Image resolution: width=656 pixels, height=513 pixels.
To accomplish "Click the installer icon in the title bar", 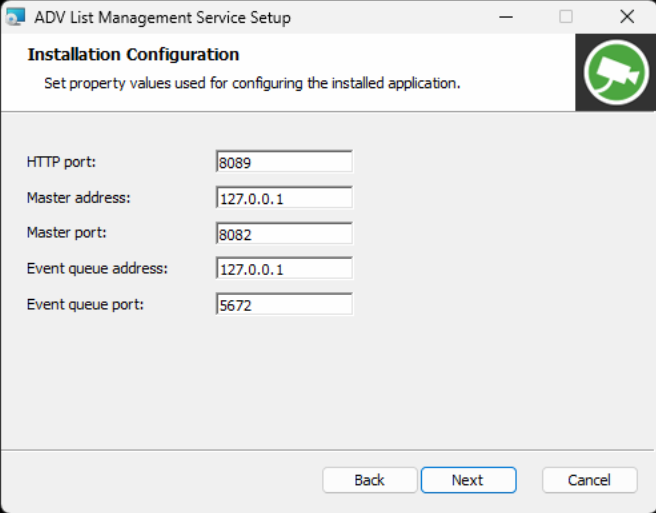I will pyautogui.click(x=15, y=17).
